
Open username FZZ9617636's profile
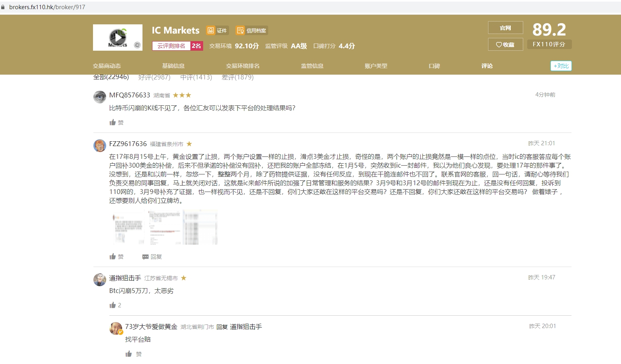[x=128, y=144]
